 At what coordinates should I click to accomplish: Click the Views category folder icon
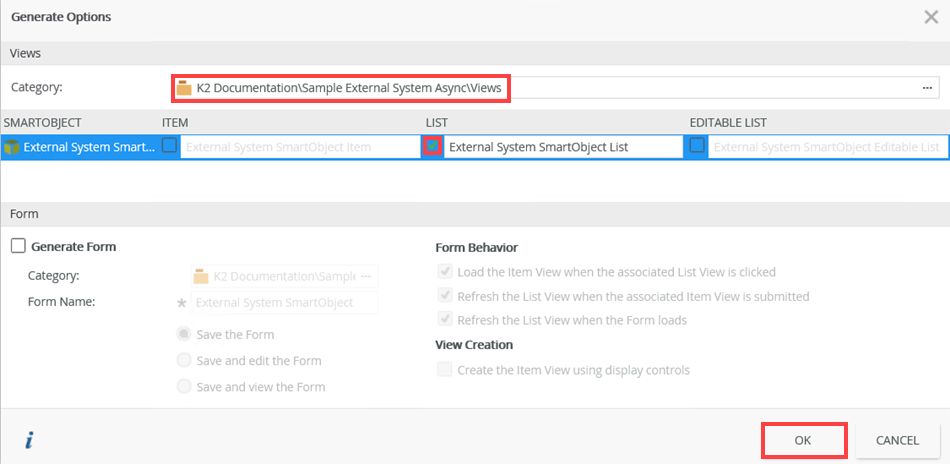click(184, 88)
